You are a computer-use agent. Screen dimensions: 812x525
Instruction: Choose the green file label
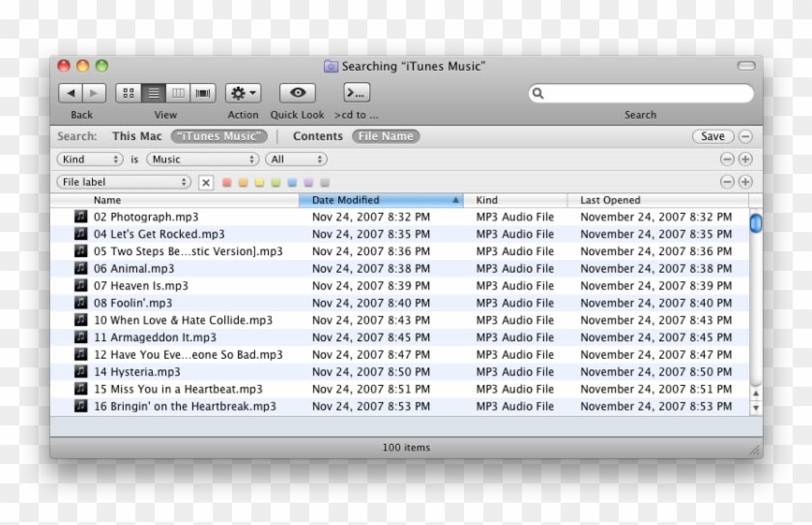coord(276,182)
